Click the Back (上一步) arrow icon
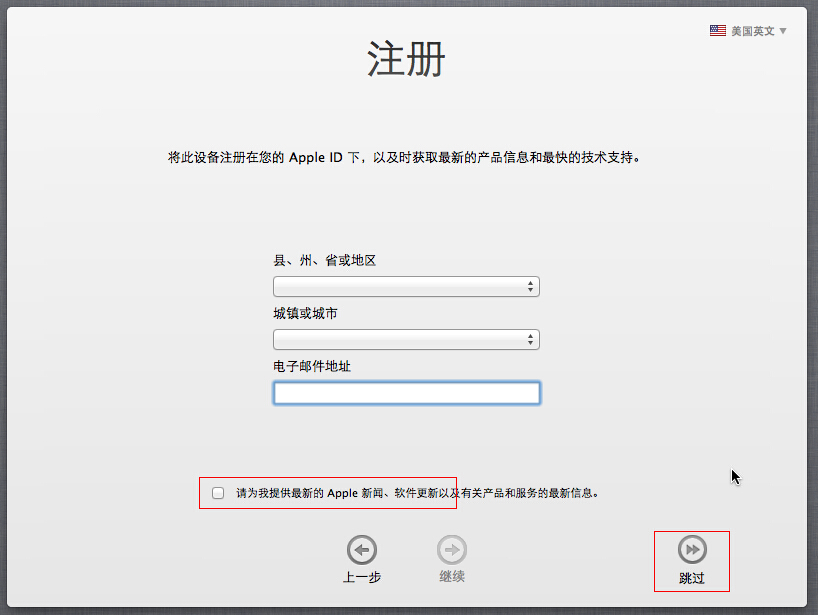 (362, 549)
